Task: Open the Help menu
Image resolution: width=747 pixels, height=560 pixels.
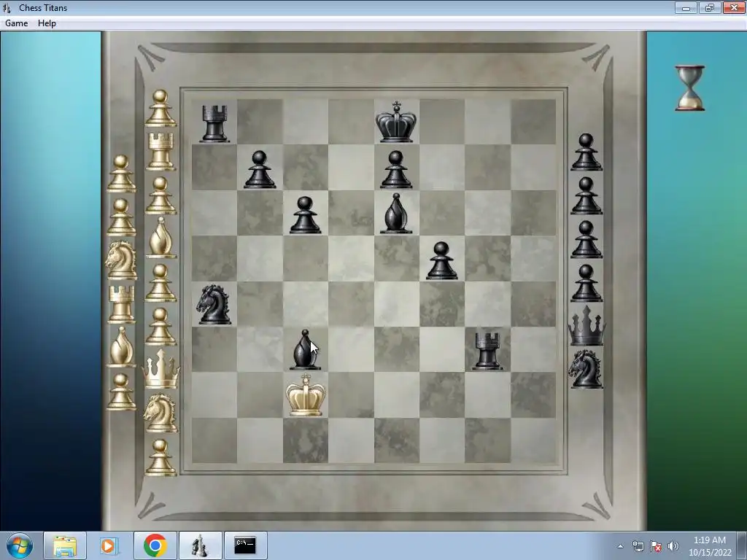Action: [x=47, y=23]
